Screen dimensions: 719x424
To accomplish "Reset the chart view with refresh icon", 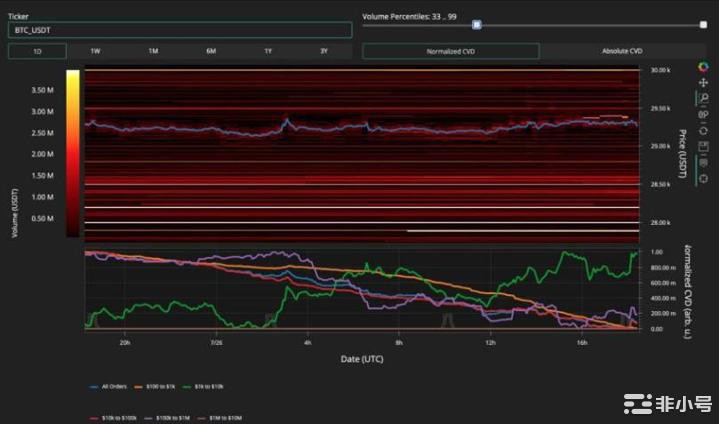I will 703,130.
